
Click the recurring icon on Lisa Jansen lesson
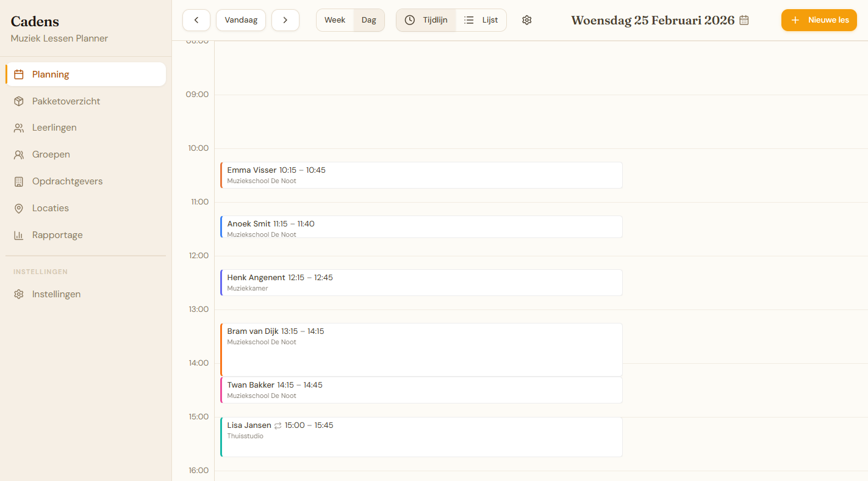tap(278, 425)
